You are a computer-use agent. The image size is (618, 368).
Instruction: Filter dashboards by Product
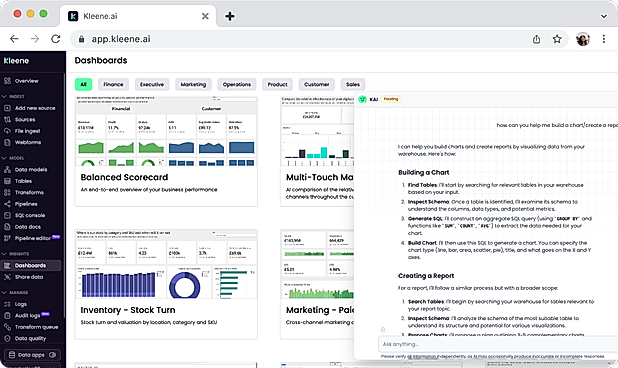277,84
